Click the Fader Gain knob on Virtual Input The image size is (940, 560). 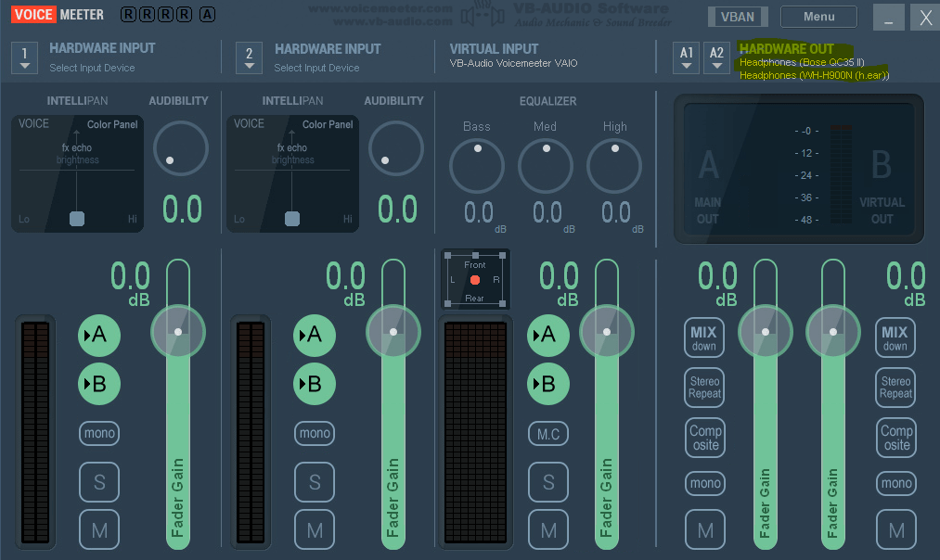[607, 332]
